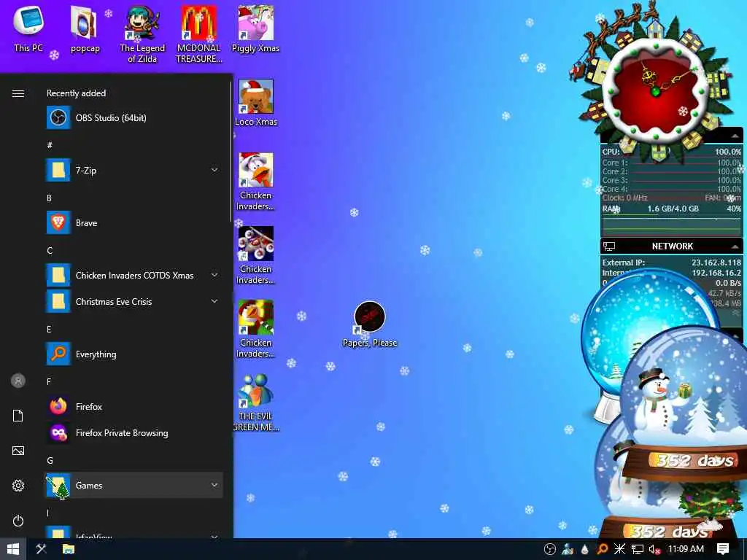Open Pictures from Start sidebar
The width and height of the screenshot is (747, 560).
coord(18,451)
